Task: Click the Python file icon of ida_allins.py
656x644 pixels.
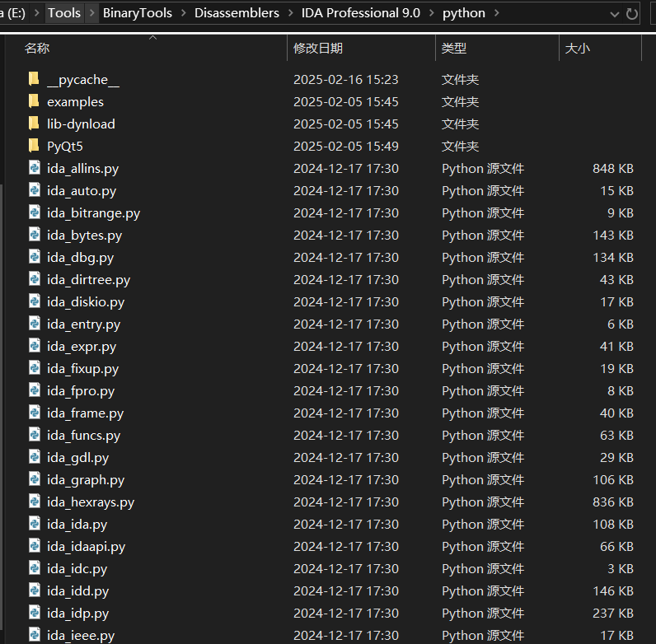Action: point(35,168)
